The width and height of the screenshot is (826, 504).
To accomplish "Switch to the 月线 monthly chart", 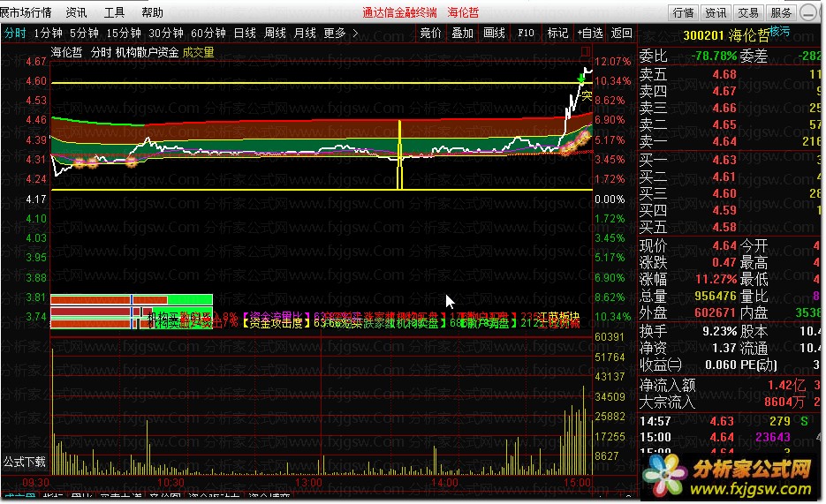I will pyautogui.click(x=305, y=34).
